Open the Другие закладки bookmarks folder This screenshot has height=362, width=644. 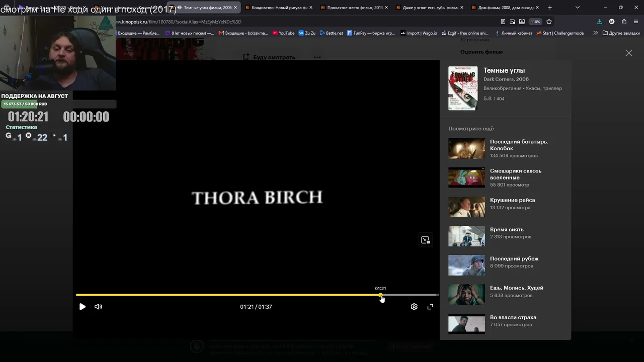coord(621,33)
